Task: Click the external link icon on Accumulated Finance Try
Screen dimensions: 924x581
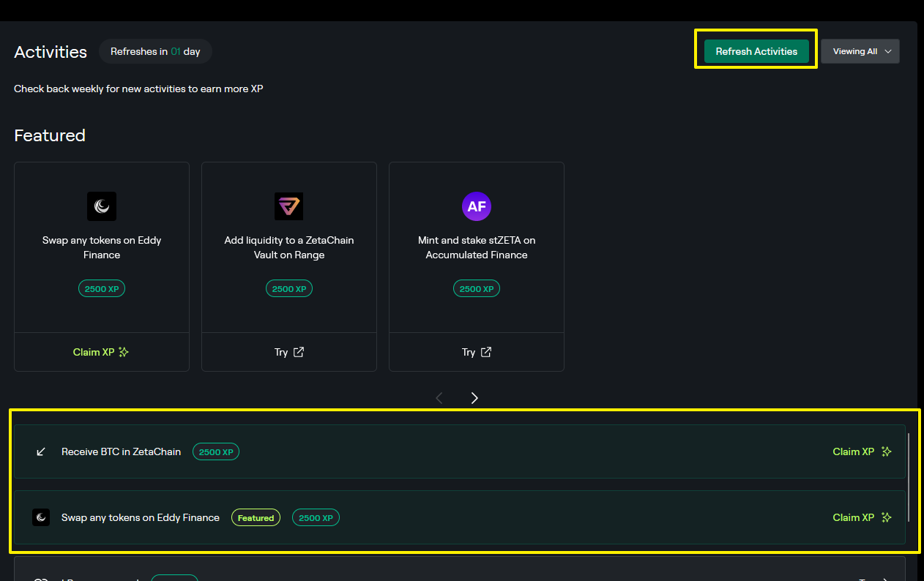Action: [x=486, y=352]
